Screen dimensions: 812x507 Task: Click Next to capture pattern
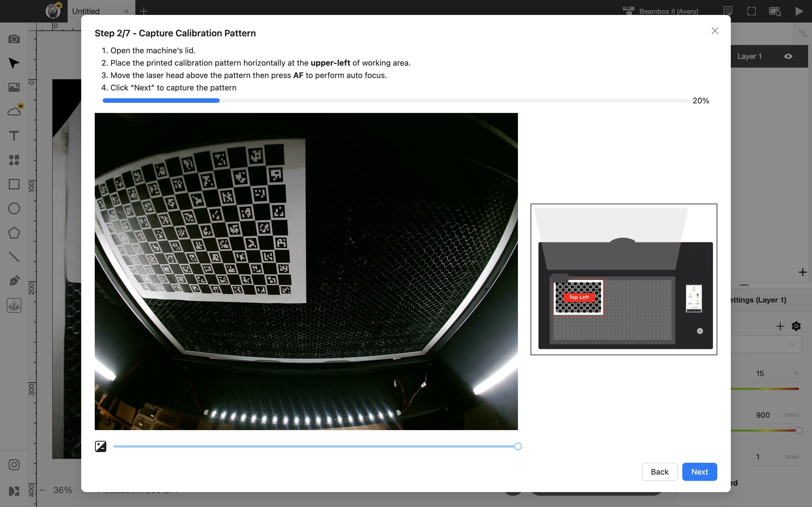click(x=699, y=472)
